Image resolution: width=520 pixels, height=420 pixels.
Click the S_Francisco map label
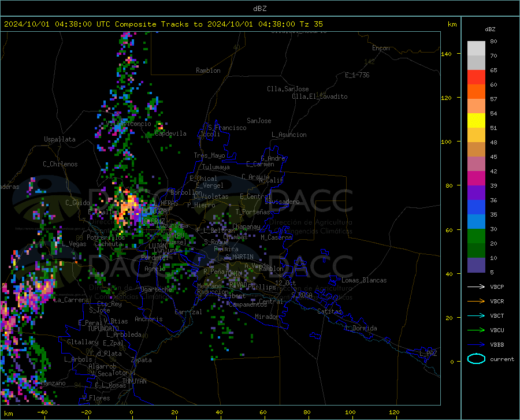pos(227,128)
